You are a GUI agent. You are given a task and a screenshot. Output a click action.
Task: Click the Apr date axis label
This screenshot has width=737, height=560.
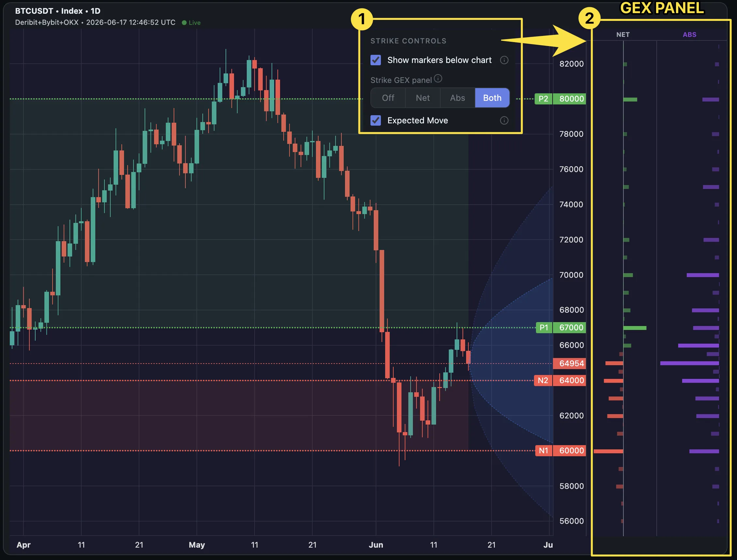click(x=23, y=545)
